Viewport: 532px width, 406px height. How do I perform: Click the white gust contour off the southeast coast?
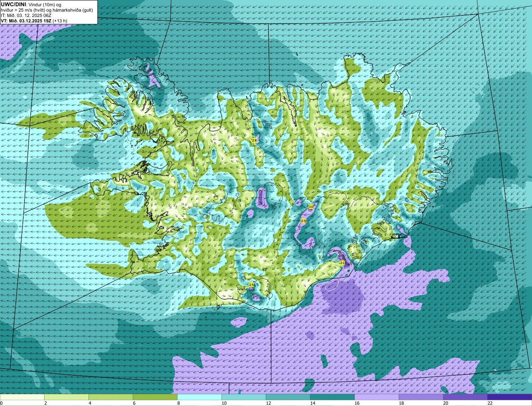pyautogui.click(x=332, y=284)
